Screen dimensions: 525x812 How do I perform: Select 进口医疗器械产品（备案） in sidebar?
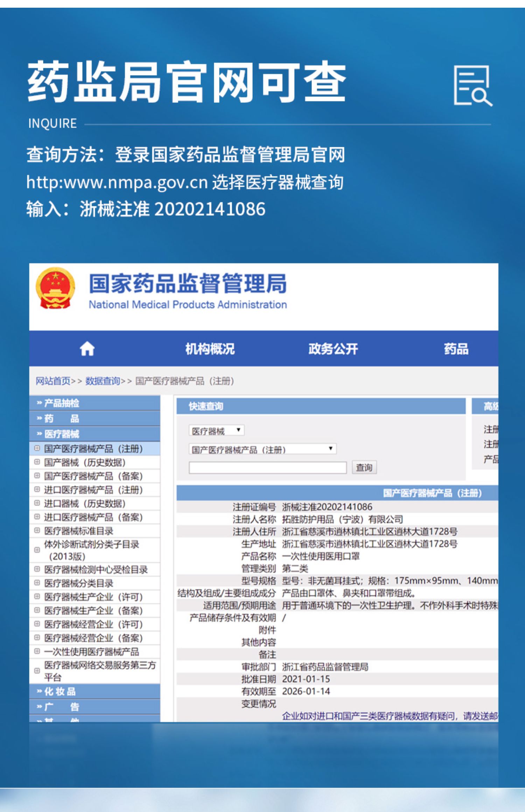[94, 517]
